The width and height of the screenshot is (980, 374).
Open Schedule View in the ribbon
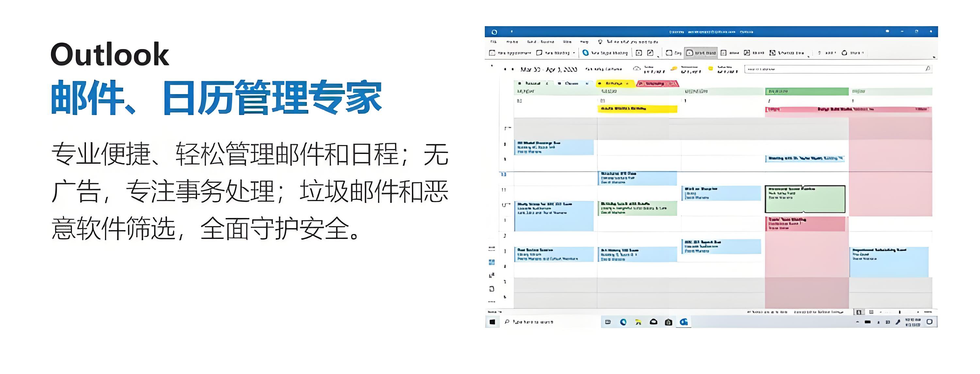pyautogui.click(x=773, y=53)
